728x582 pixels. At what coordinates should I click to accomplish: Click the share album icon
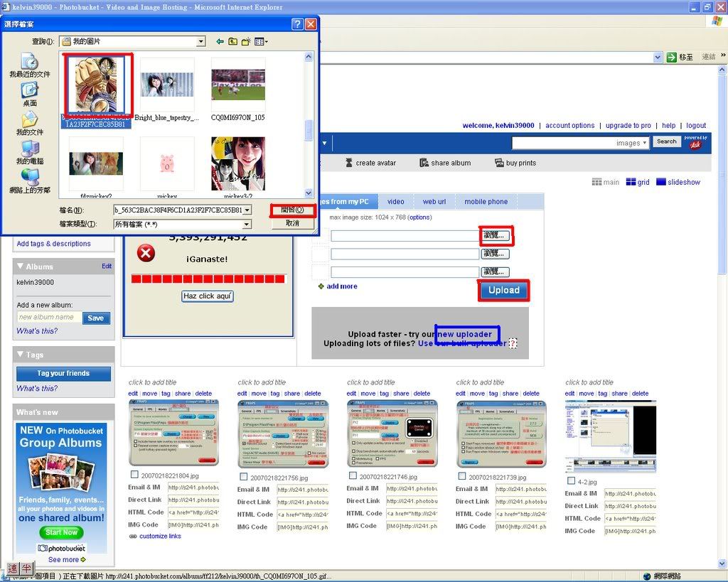point(424,163)
